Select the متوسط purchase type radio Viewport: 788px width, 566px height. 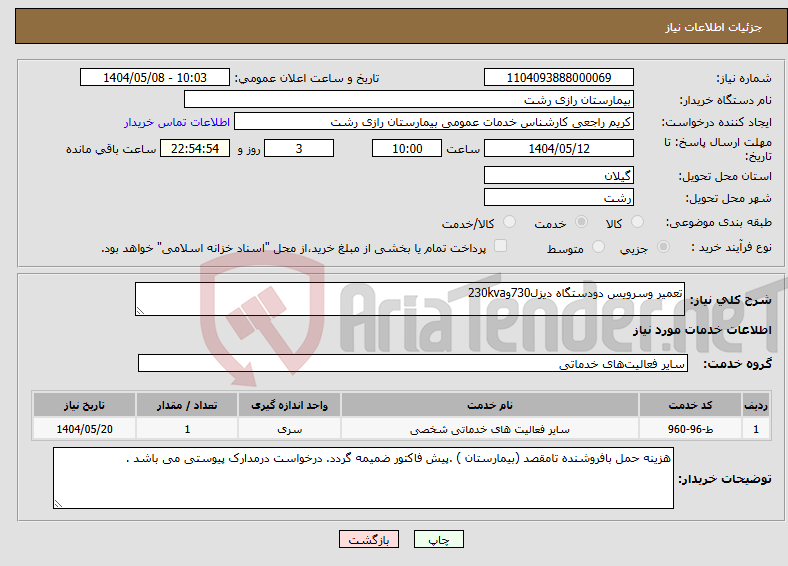(598, 246)
